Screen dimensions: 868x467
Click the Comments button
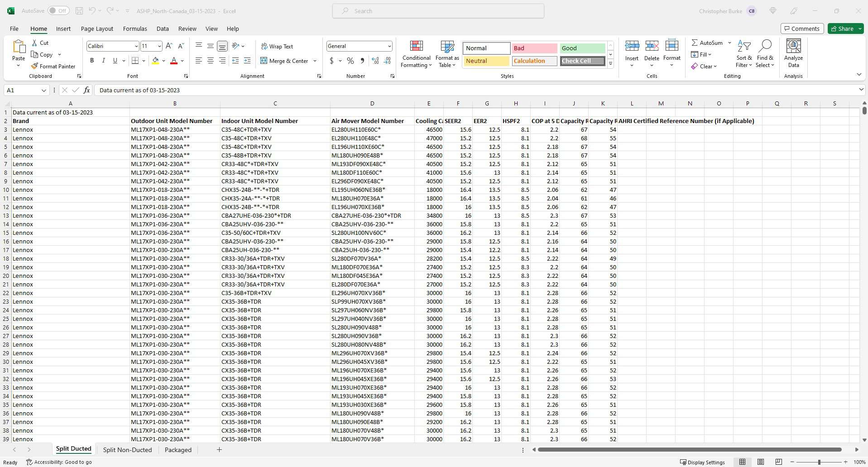[x=802, y=29]
